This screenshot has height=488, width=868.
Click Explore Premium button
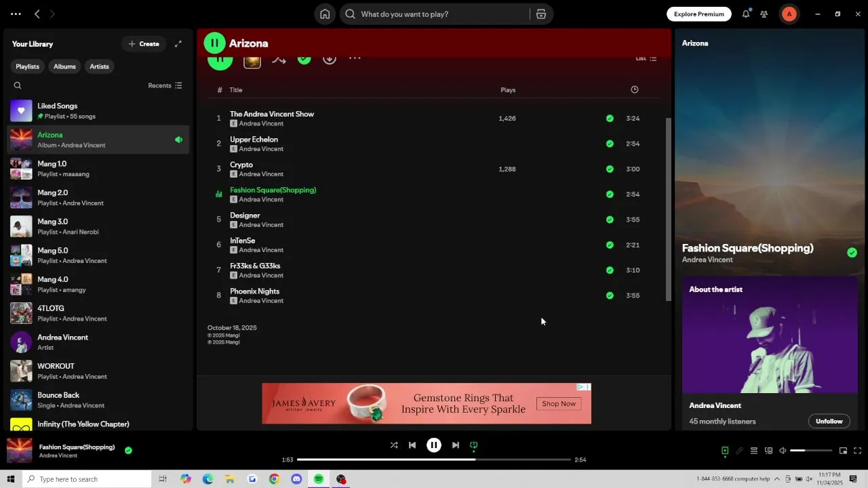point(699,14)
